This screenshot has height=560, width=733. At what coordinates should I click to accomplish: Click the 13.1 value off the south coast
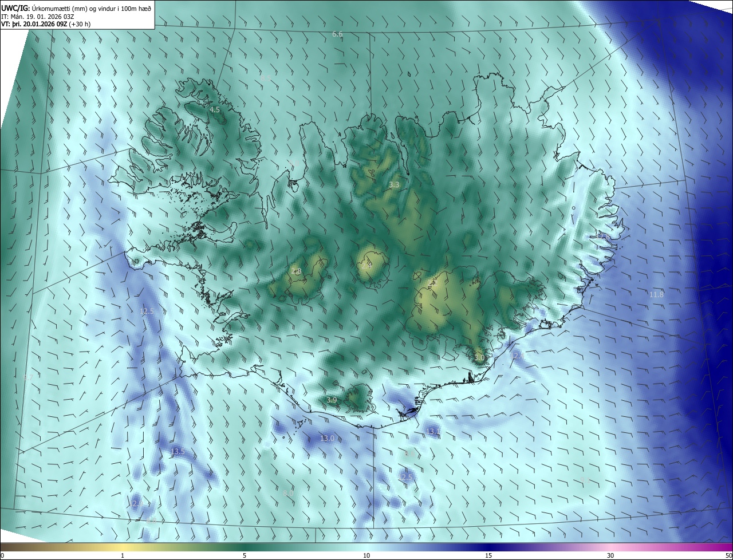(x=433, y=431)
